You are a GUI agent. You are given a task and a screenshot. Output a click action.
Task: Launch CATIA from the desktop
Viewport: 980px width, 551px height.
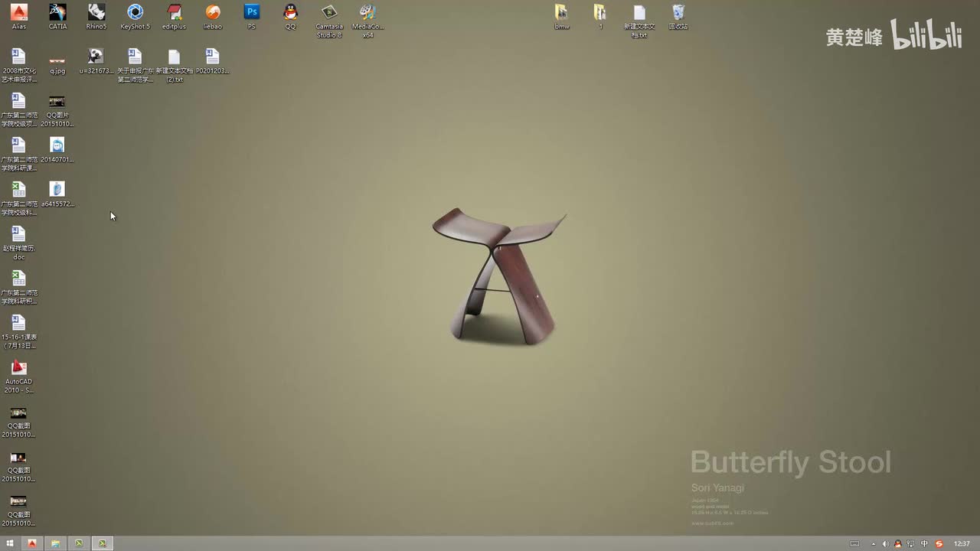57,17
